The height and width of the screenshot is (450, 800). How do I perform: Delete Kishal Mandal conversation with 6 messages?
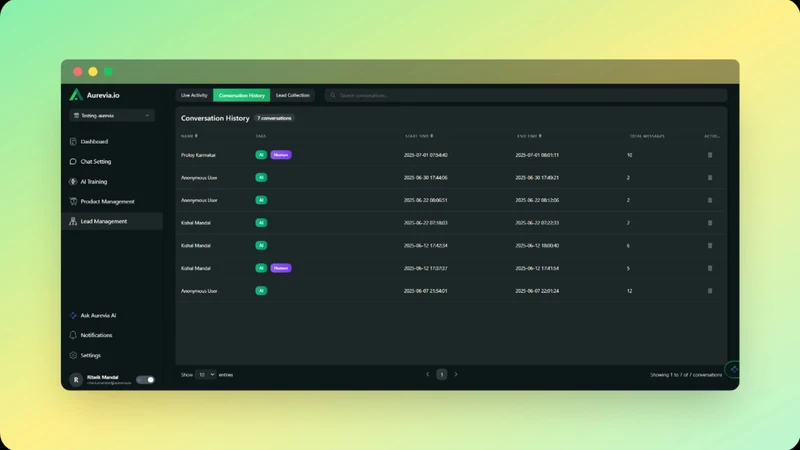click(710, 245)
